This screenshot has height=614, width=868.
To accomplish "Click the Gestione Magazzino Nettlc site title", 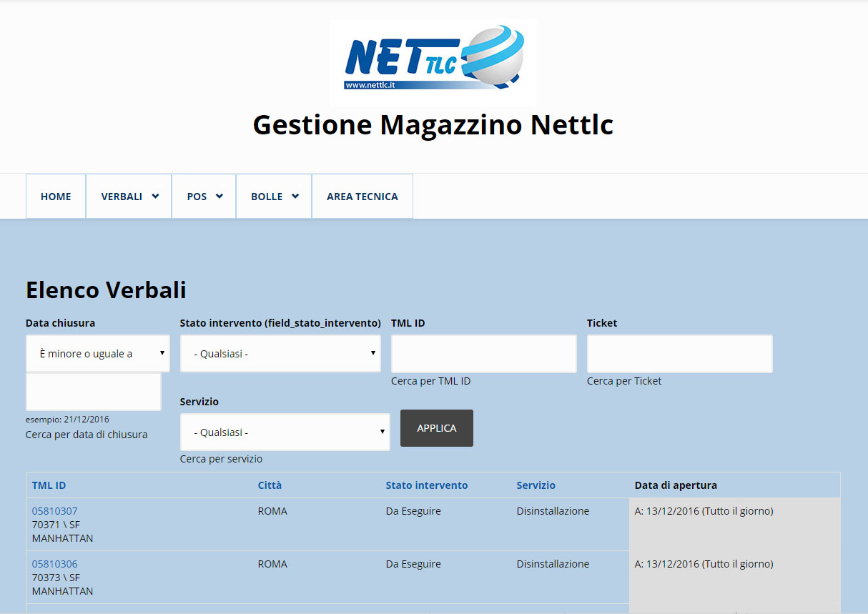I will click(x=433, y=124).
